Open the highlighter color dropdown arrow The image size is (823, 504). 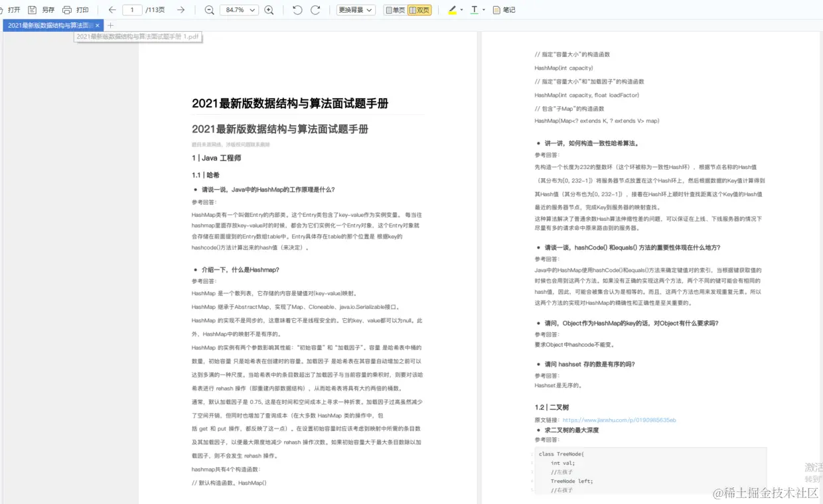(x=461, y=10)
